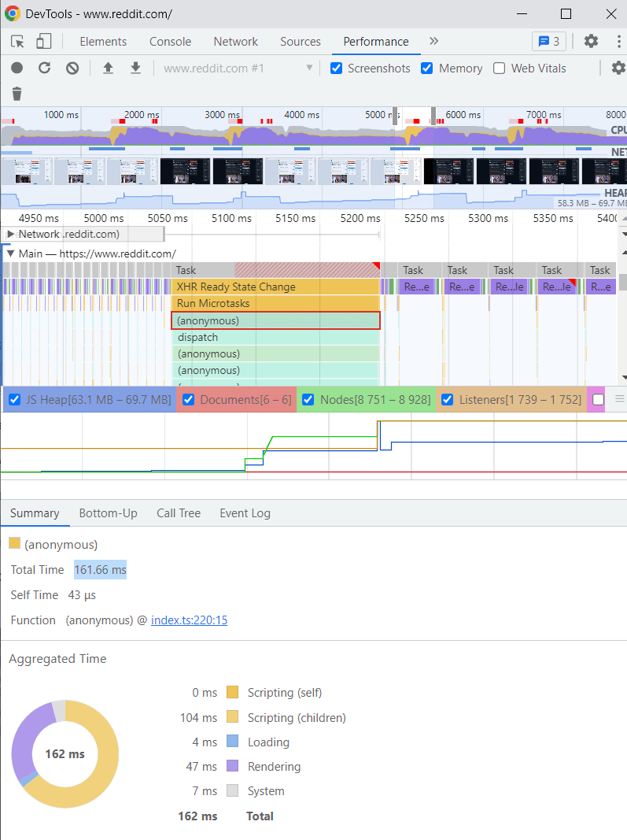Image resolution: width=627 pixels, height=840 pixels.
Task: Enable the unchecked purple counter checkbox
Action: 598,400
